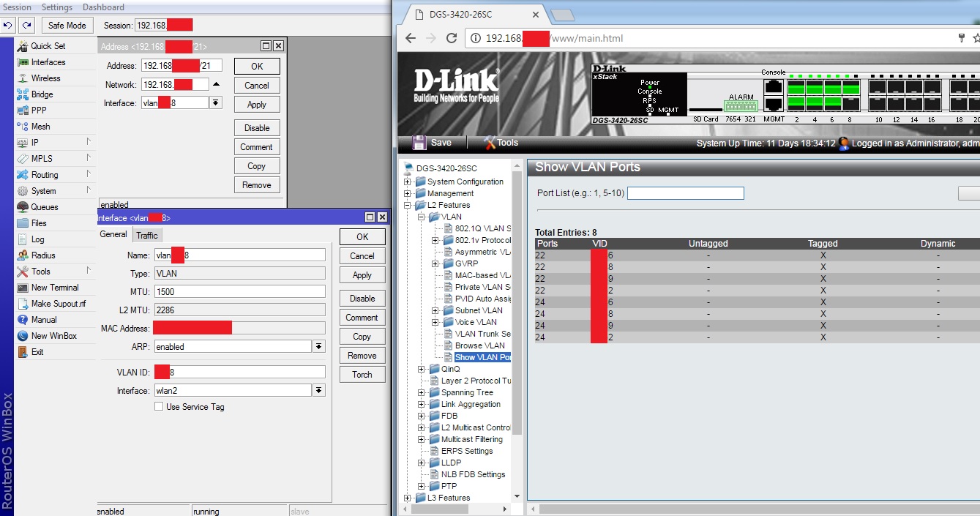The image size is (980, 516).
Task: Open Queues in WinBox sidebar
Action: [x=44, y=207]
